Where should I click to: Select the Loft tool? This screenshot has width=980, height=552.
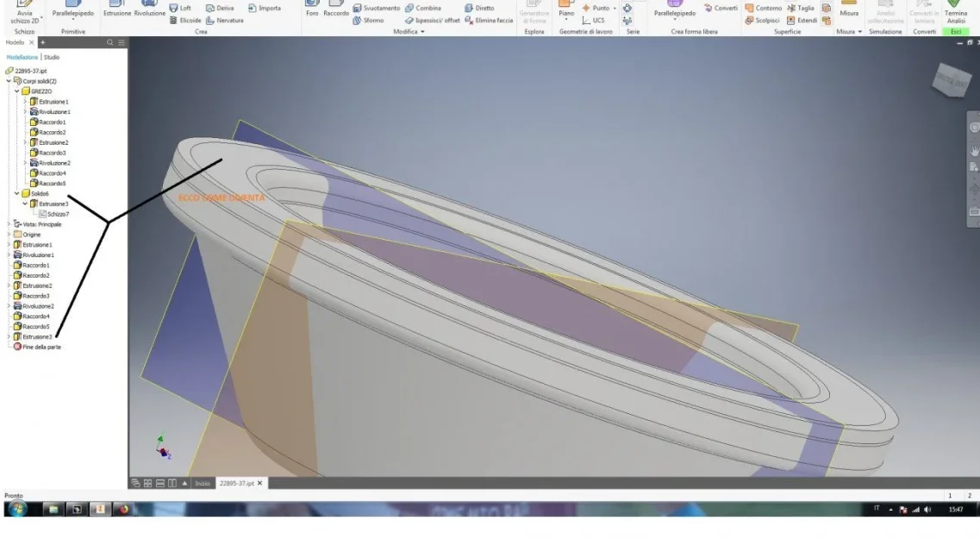tap(181, 8)
